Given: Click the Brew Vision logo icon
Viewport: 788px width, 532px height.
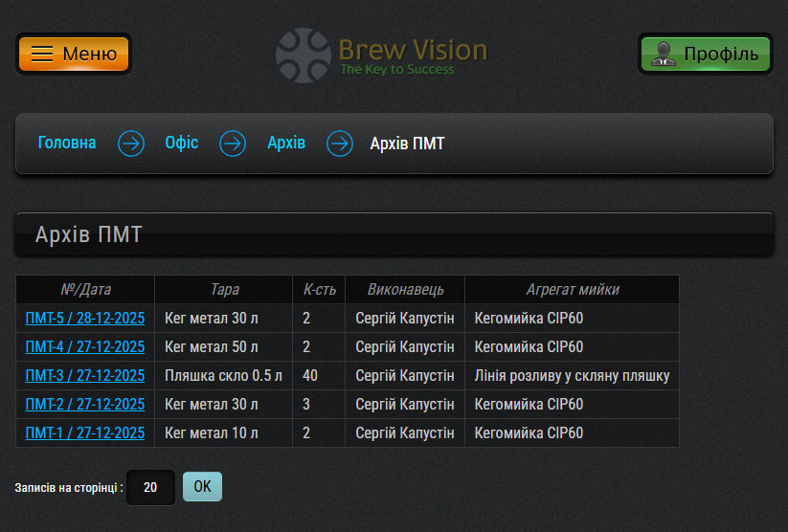Looking at the screenshot, I should 304,55.
